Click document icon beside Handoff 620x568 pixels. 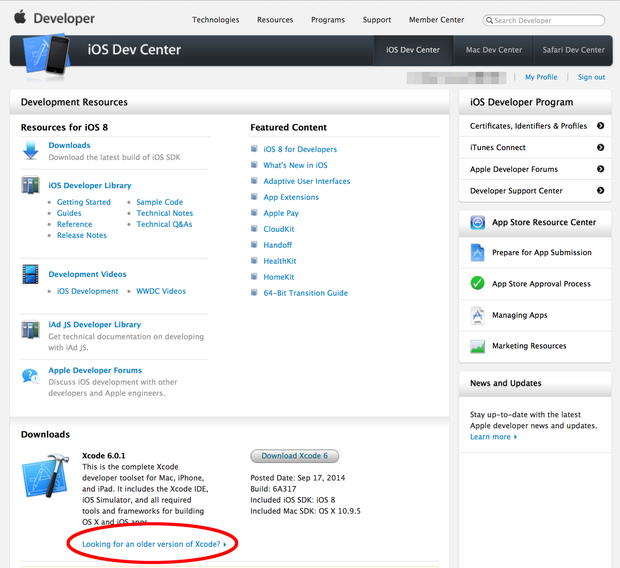[254, 244]
